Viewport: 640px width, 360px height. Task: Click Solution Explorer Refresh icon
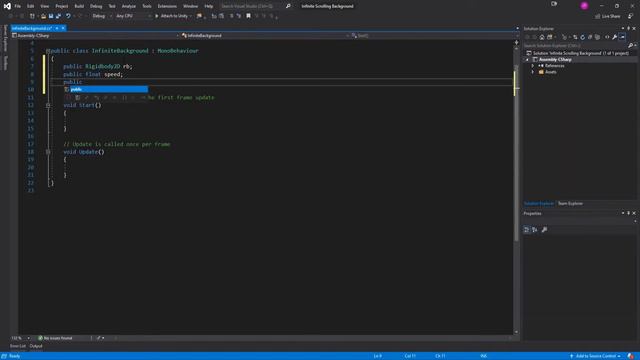[582, 37]
